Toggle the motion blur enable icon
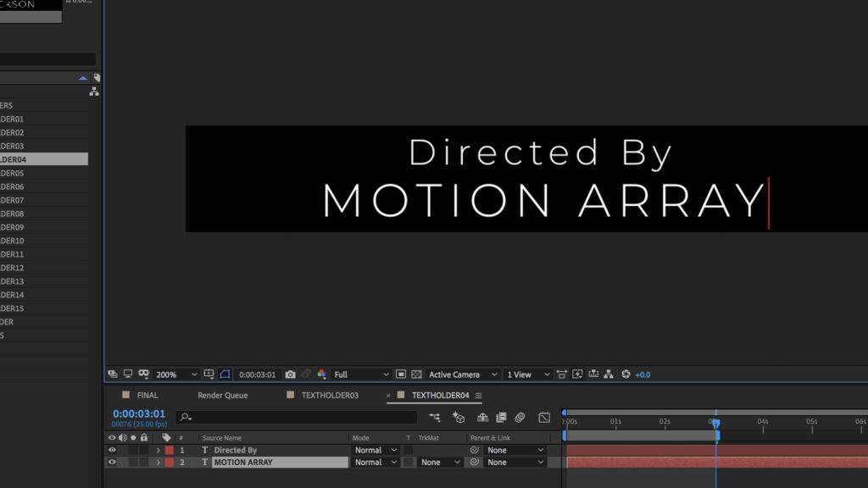The width and height of the screenshot is (868, 488). click(x=520, y=418)
